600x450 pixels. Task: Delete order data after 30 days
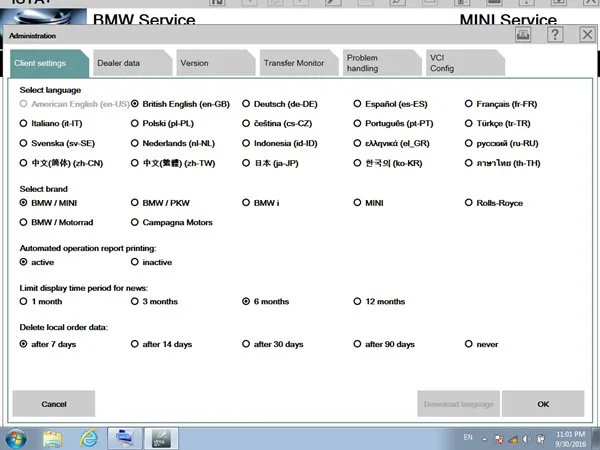click(273, 344)
